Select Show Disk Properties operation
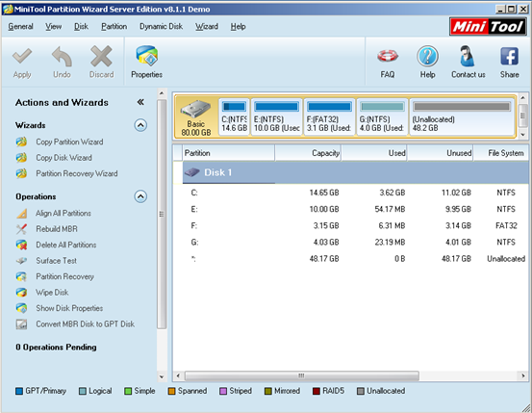The image size is (532, 413). [x=69, y=308]
